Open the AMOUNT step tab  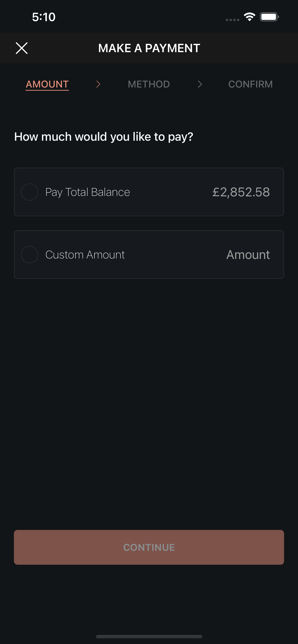coord(47,85)
